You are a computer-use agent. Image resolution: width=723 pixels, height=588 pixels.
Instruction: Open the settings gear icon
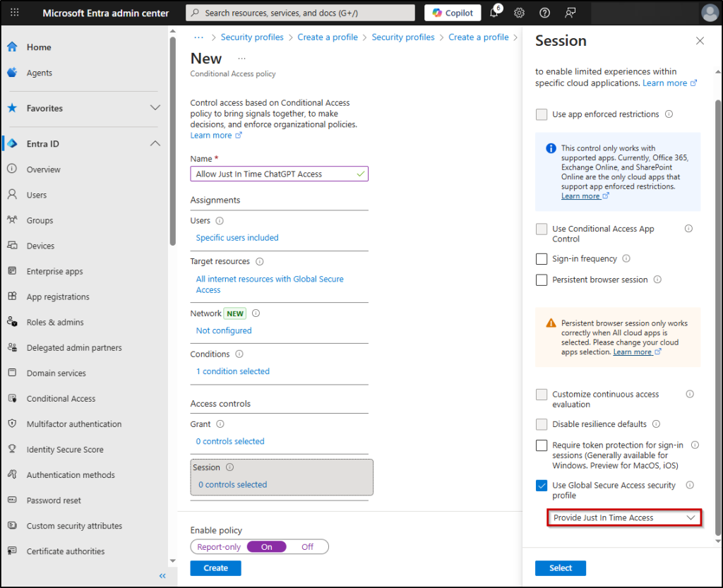(x=519, y=13)
